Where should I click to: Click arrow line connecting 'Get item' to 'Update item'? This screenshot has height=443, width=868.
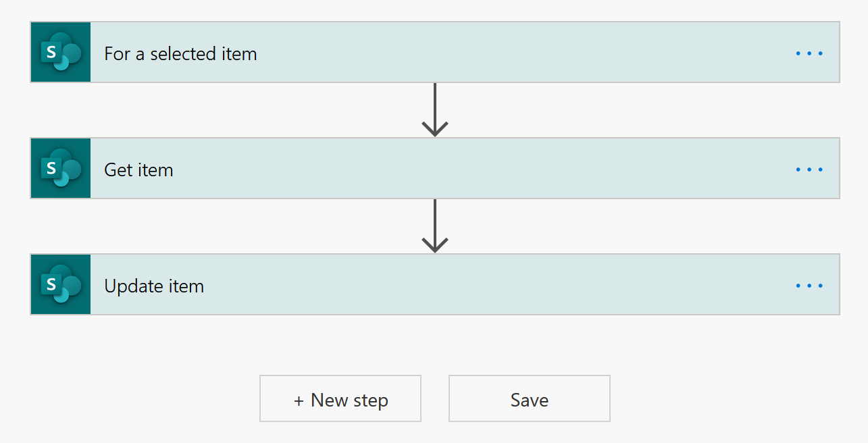[x=435, y=226]
